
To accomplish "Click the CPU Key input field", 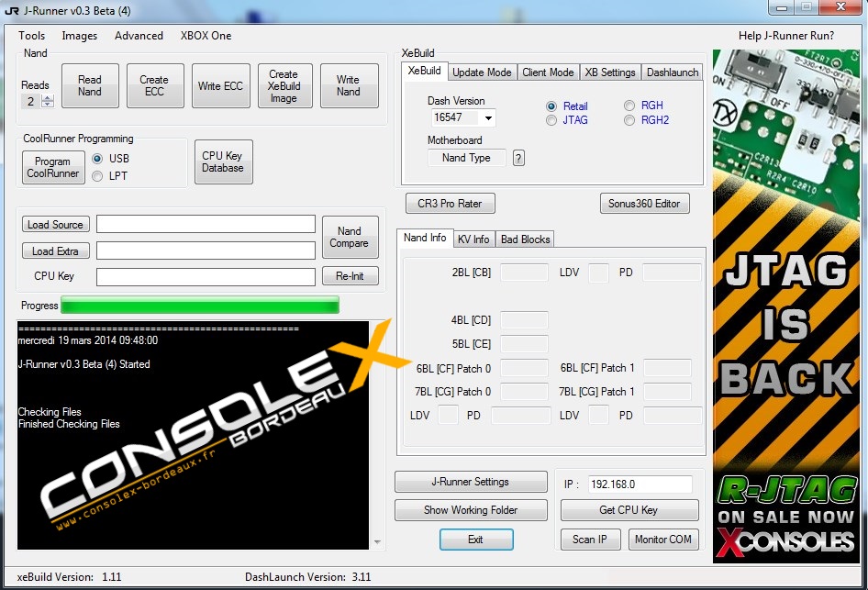I will 206,277.
